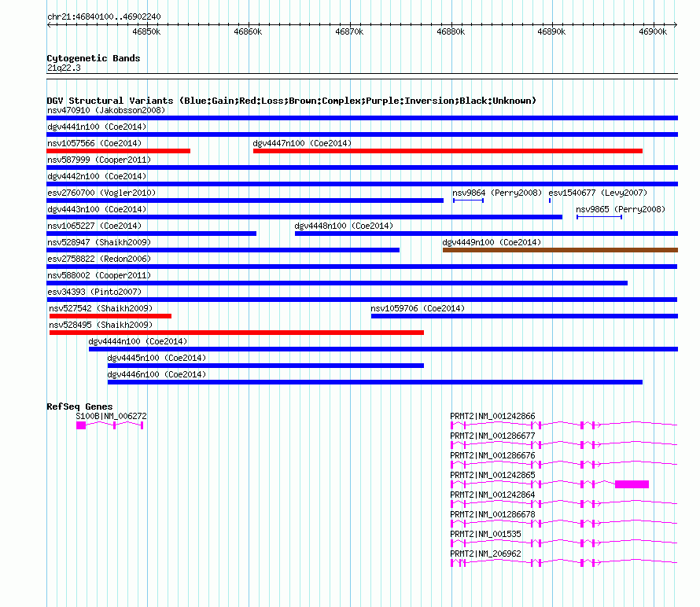Select the PRMT2|NM_001535 transcript label
Viewport: 700px width, 607px height.
(485, 534)
